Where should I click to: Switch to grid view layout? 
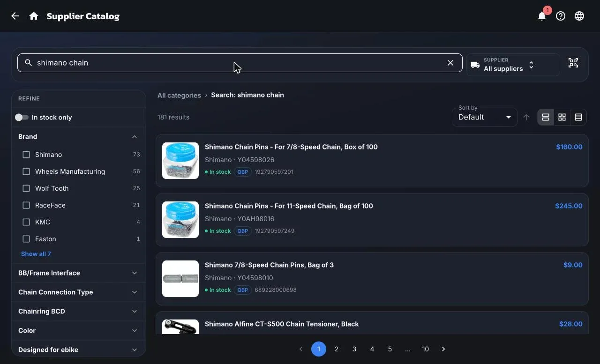click(562, 117)
